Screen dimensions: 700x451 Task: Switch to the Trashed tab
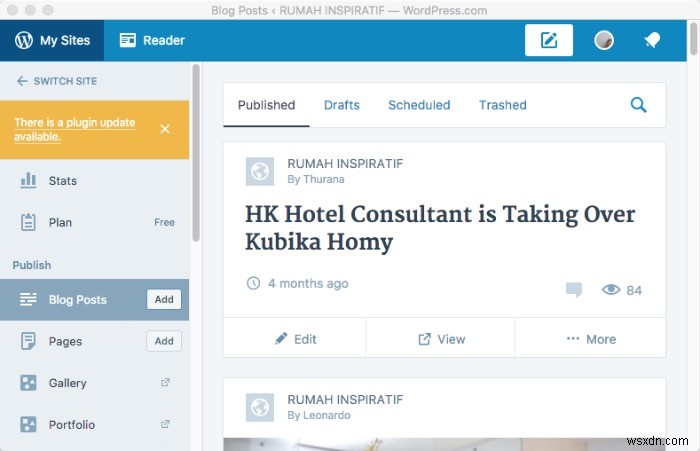503,105
